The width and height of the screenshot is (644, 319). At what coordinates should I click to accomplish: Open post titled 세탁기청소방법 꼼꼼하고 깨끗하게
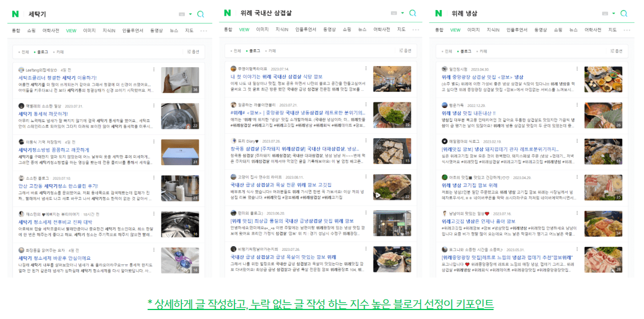click(54, 150)
